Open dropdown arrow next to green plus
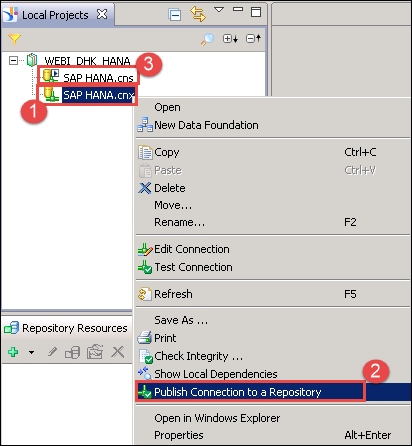 [x=31, y=352]
